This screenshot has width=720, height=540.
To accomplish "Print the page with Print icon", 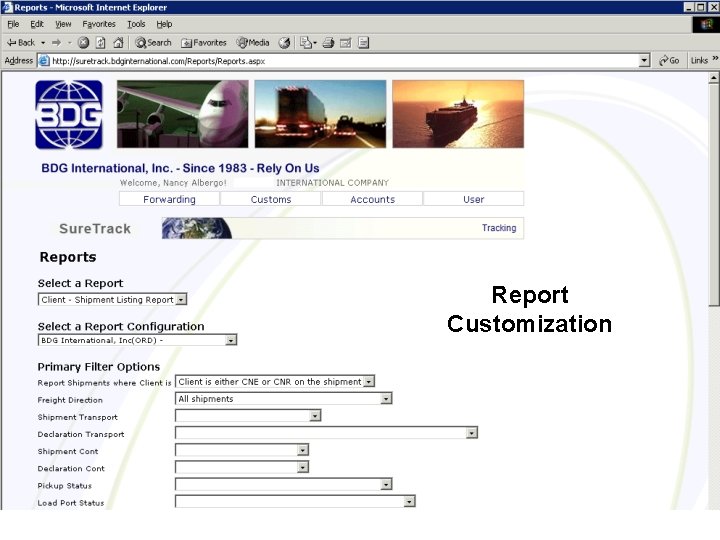I will pos(328,43).
